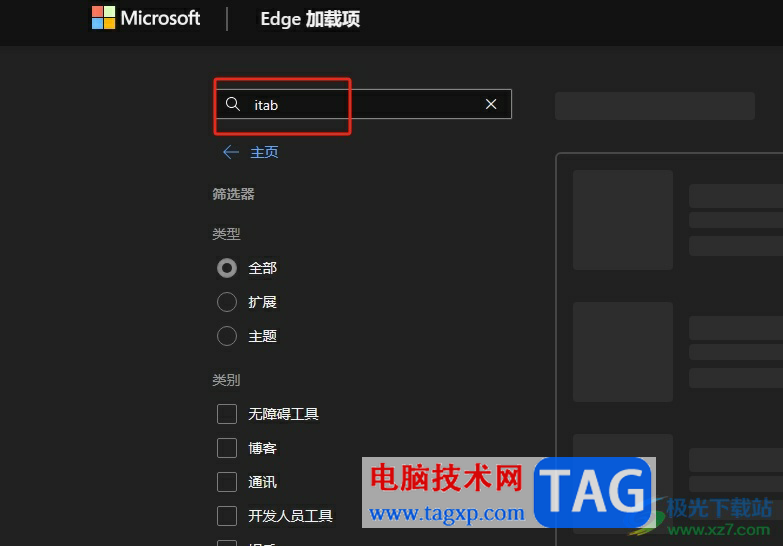Click the 类型 section label
This screenshot has height=546, width=783.
pos(226,233)
